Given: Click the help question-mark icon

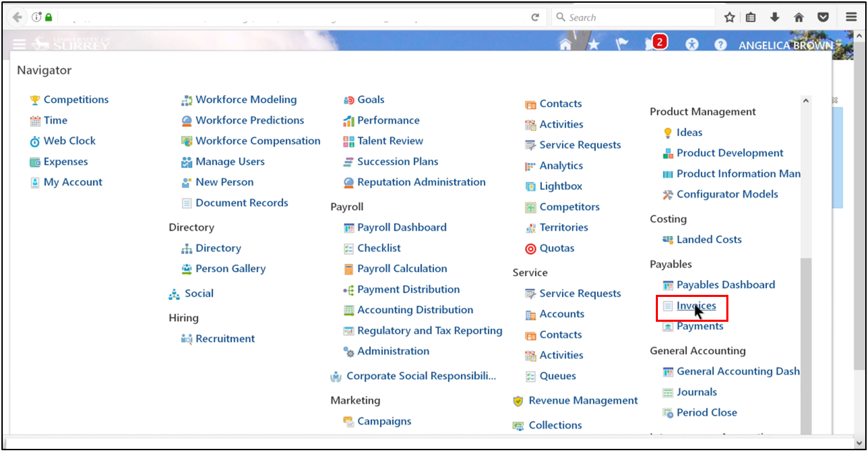Looking at the screenshot, I should coord(720,44).
